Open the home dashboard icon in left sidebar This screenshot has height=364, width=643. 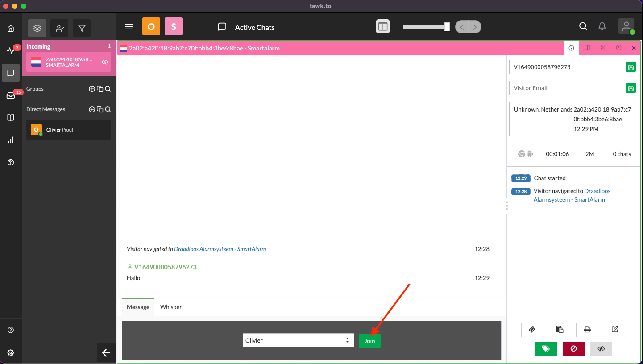[11, 29]
